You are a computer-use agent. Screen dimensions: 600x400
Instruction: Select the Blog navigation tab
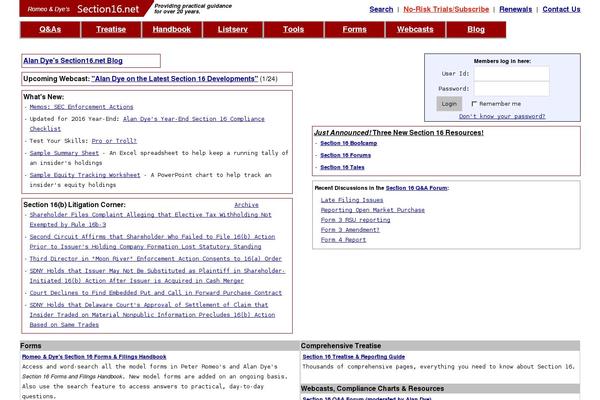[476, 29]
